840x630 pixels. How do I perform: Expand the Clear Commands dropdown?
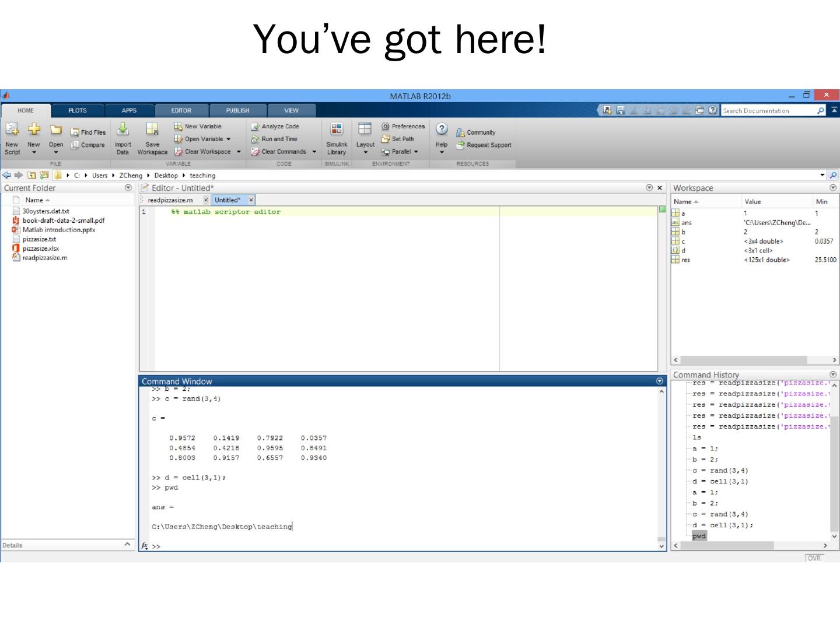tap(314, 152)
